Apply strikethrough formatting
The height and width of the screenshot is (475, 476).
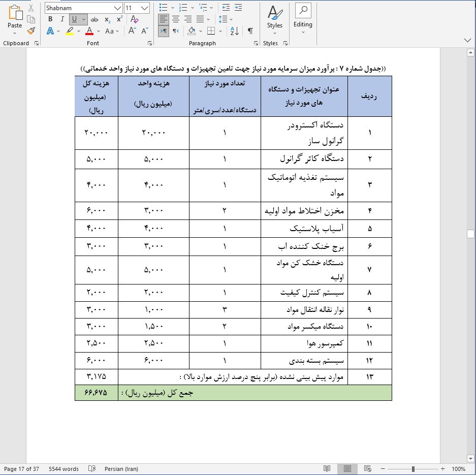pyautogui.click(x=94, y=19)
